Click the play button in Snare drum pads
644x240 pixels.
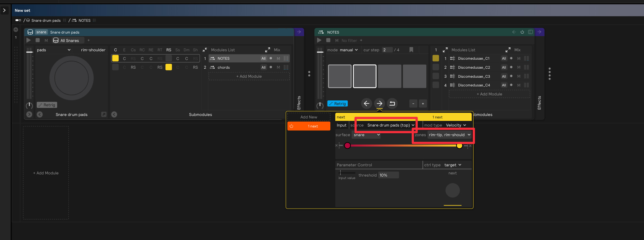coord(29,40)
